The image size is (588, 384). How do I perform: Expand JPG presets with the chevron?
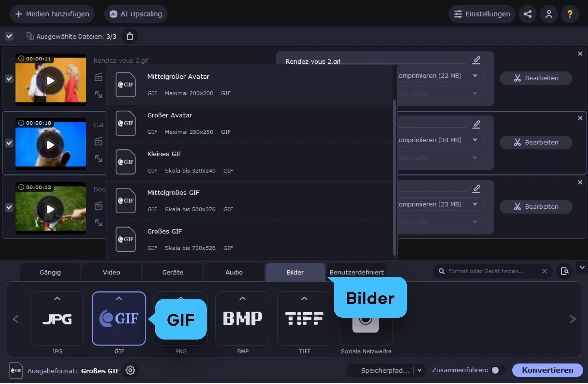pyautogui.click(x=57, y=299)
